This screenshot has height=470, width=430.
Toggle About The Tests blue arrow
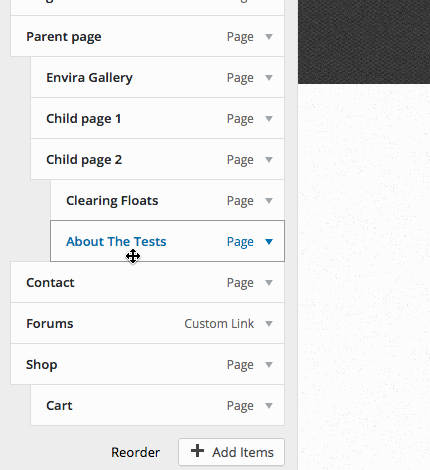tap(269, 241)
